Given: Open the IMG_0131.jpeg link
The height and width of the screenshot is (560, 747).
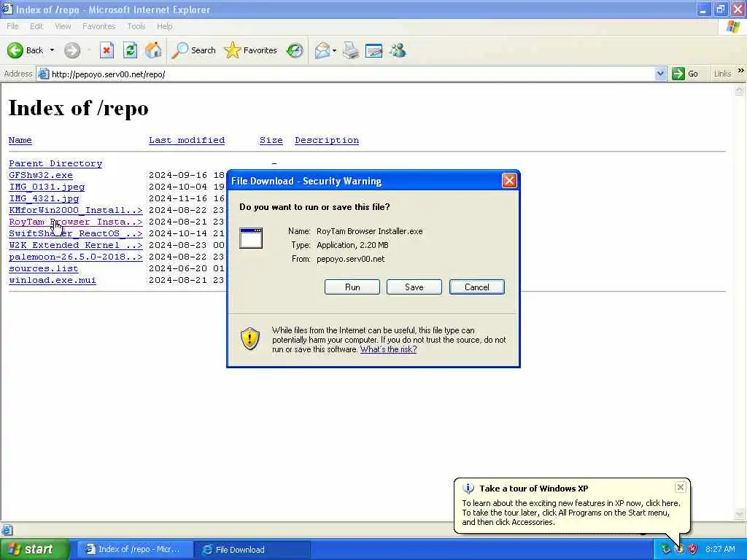Looking at the screenshot, I should point(47,187).
